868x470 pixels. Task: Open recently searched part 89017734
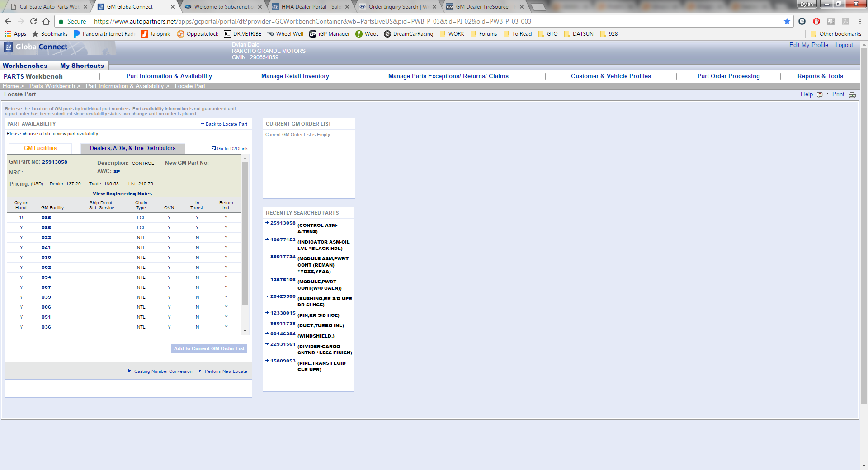283,257
